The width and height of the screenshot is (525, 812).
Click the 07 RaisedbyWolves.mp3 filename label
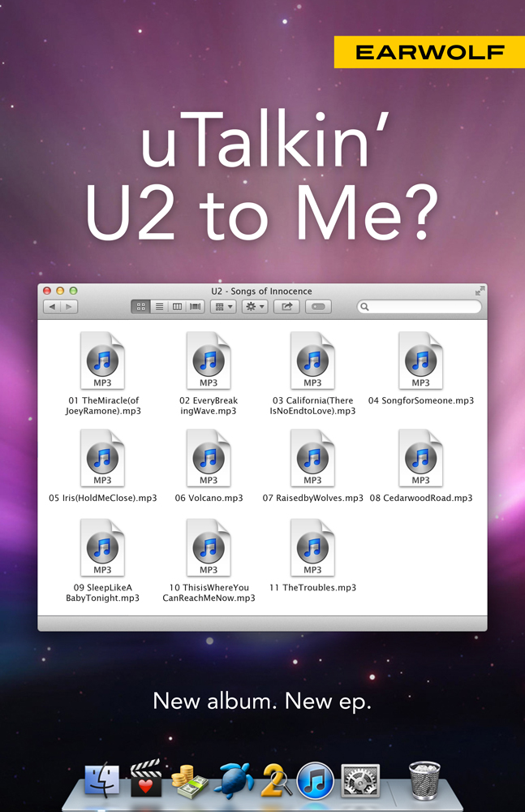click(x=312, y=498)
